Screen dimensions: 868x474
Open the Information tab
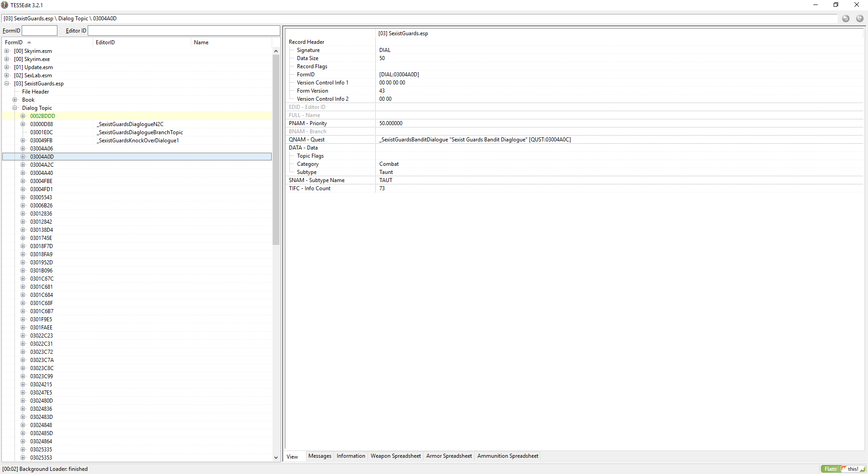(351, 456)
